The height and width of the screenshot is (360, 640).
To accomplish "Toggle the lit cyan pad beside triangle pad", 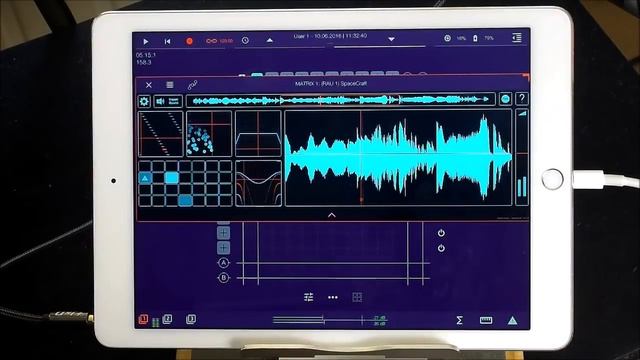I will pyautogui.click(x=172, y=178).
